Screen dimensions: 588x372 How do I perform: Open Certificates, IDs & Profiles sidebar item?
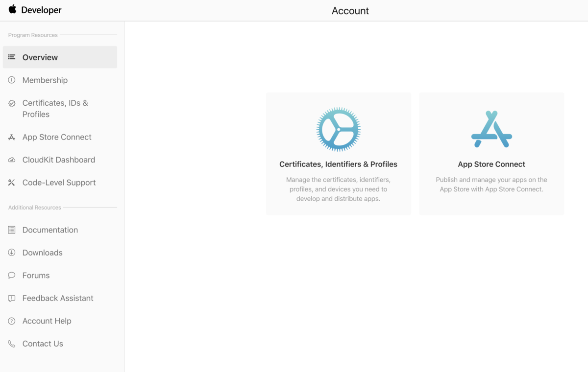pos(55,109)
